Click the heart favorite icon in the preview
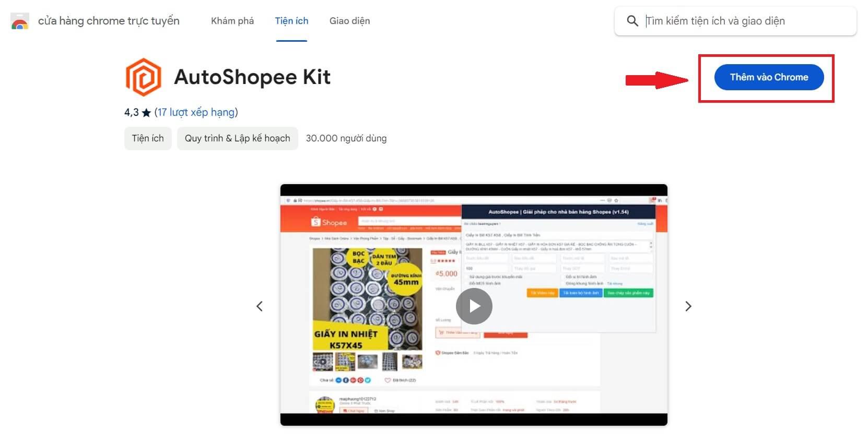Image resolution: width=868 pixels, height=445 pixels. point(388,380)
